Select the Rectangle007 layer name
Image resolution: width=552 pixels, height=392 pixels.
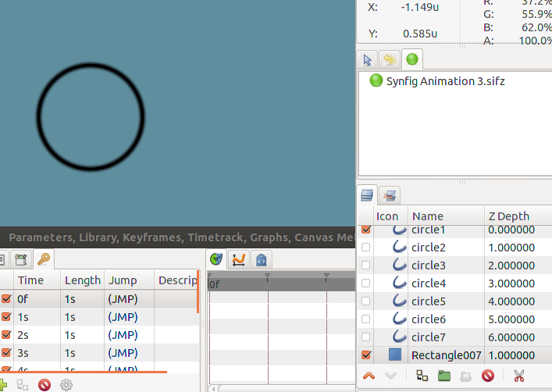(446, 355)
